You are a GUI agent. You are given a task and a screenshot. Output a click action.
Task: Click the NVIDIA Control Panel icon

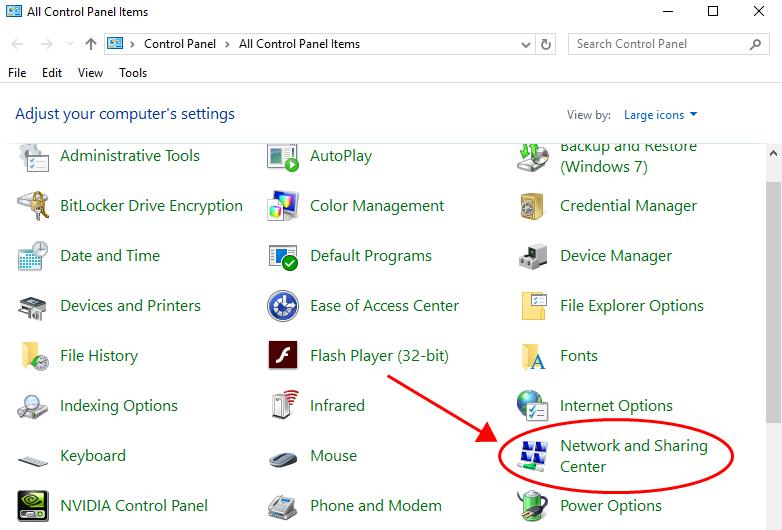coord(33,506)
